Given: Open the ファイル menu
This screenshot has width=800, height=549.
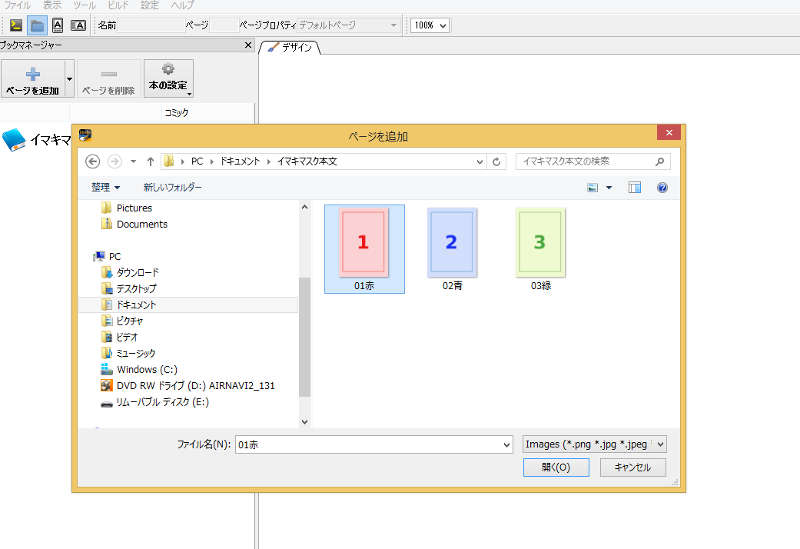Looking at the screenshot, I should click(x=17, y=5).
